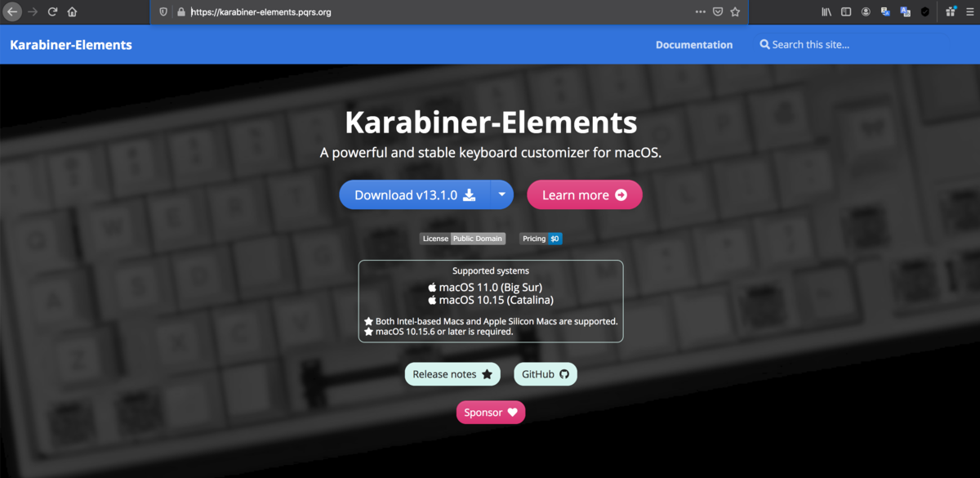The width and height of the screenshot is (980, 478).
Task: Open the Release notes
Action: 452,374
